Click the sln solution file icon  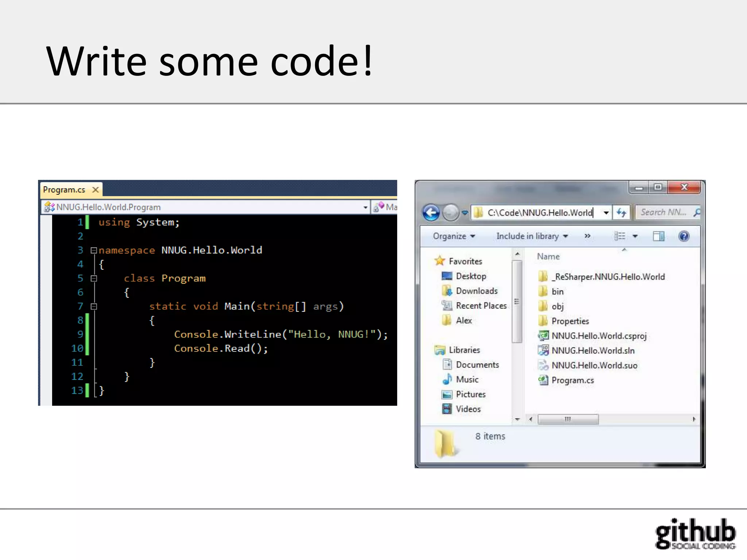(x=543, y=350)
